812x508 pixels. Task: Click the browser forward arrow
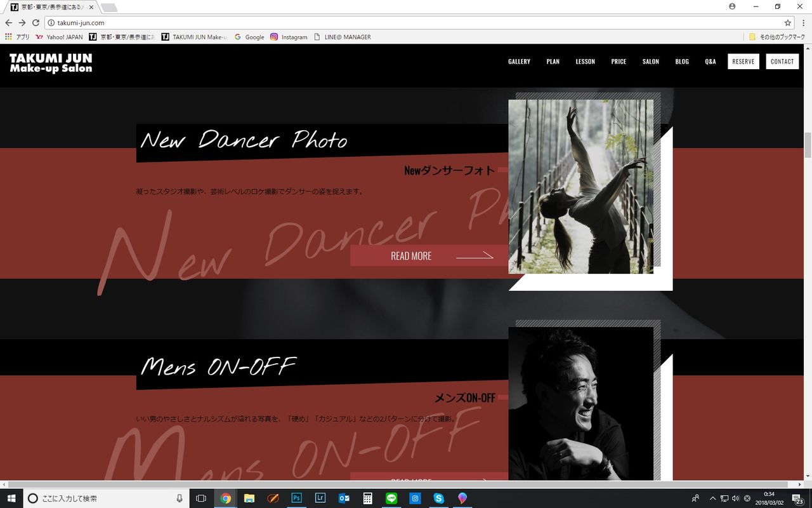22,23
